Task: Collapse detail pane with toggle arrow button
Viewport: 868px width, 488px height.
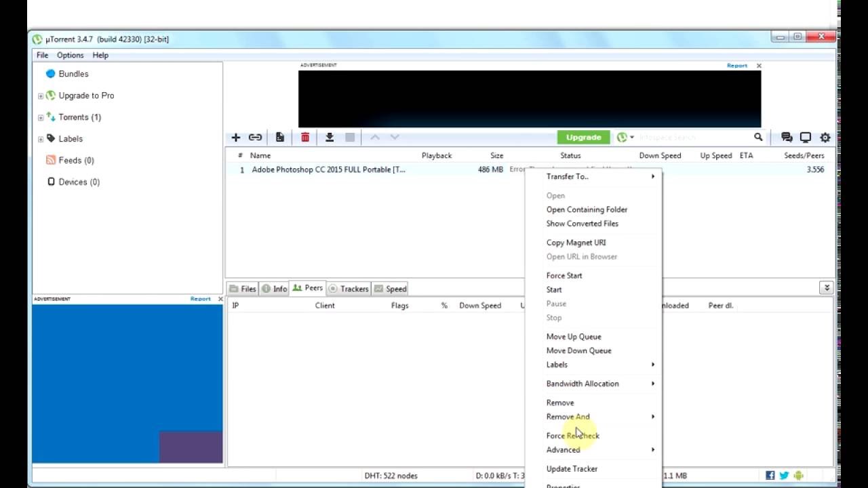Action: (x=826, y=288)
